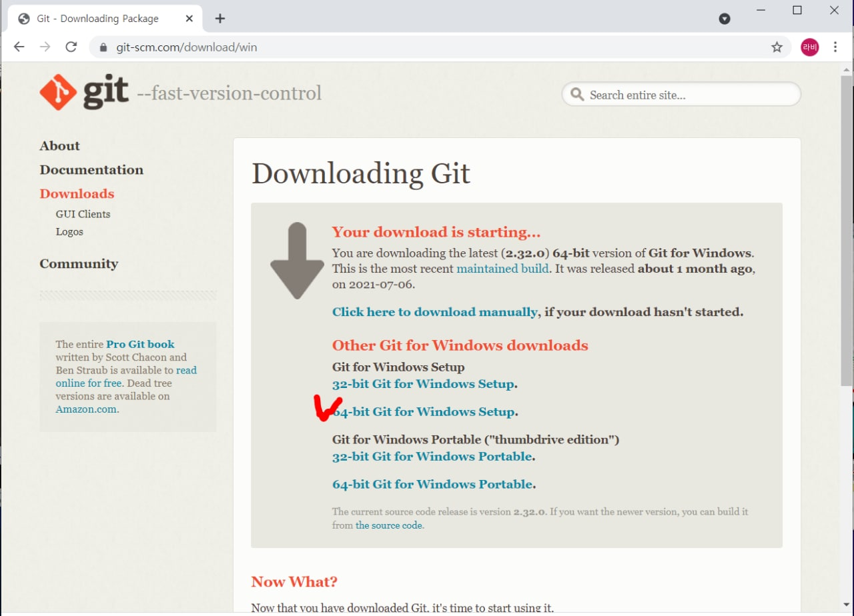The height and width of the screenshot is (616, 854).
Task: Click the git logo
Action: (x=84, y=92)
